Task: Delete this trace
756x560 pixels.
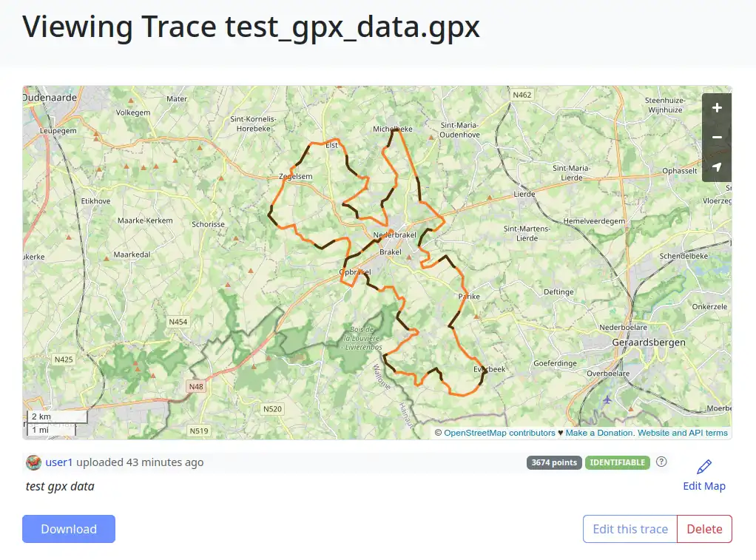Action: click(704, 529)
